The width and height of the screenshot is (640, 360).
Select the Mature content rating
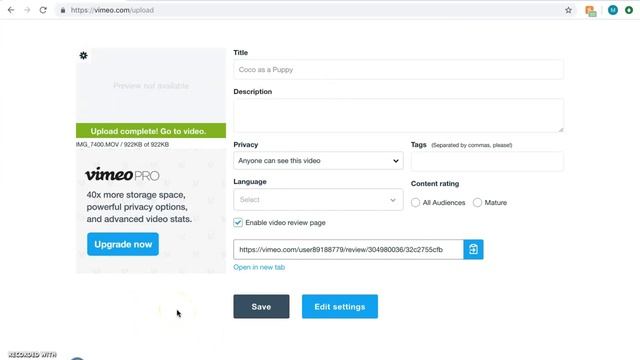point(477,202)
